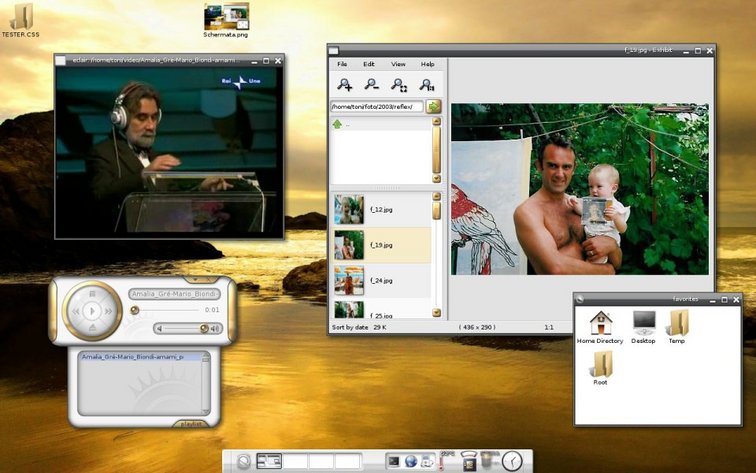
Task: Click the zoom out magnifier icon in Exhibit
Action: point(371,85)
